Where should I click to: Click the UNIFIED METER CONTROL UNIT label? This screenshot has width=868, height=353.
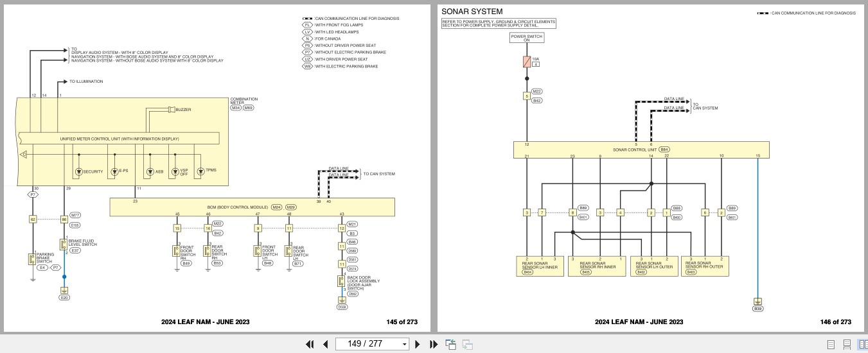pos(120,139)
